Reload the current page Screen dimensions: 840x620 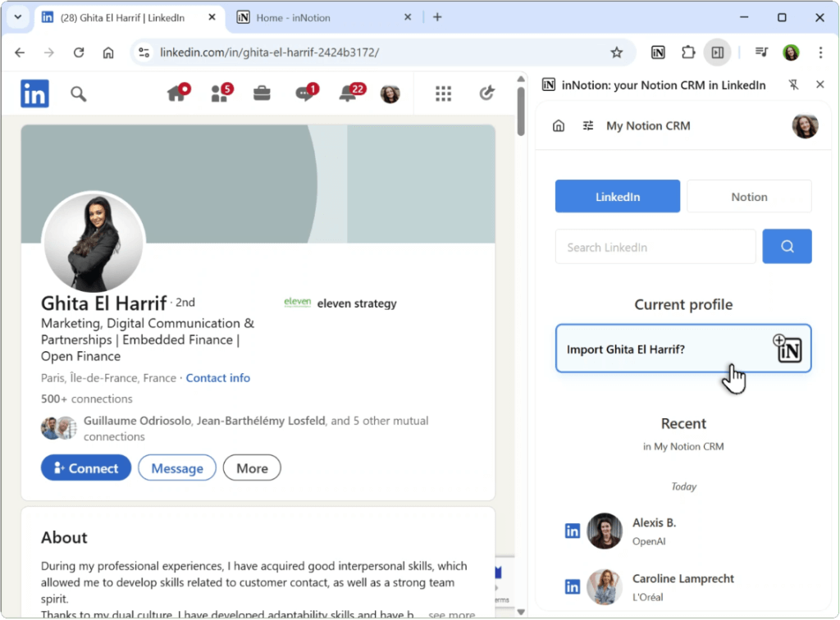coord(79,52)
